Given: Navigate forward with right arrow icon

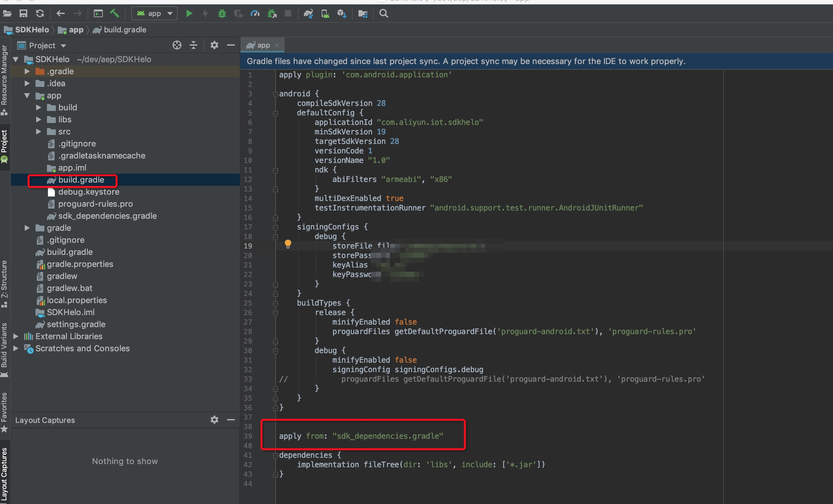Looking at the screenshot, I should coord(77,14).
